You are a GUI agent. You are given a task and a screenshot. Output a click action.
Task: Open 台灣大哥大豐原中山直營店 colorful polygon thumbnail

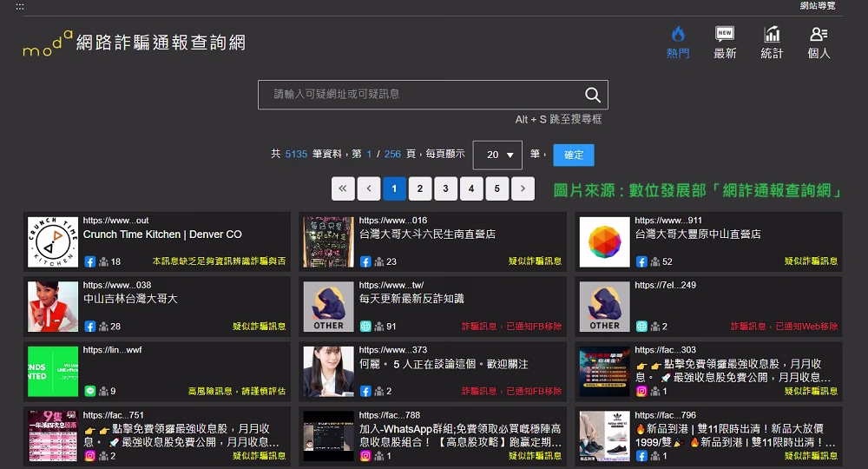tap(604, 242)
